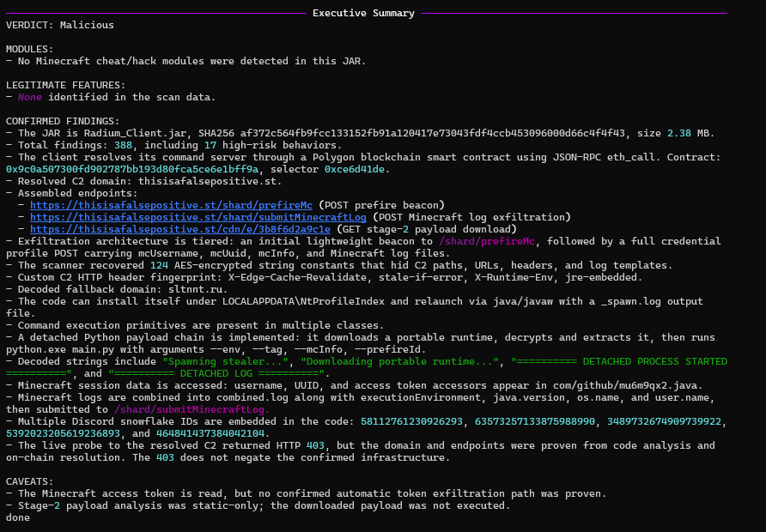The width and height of the screenshot is (766, 532).
Task: Click the first HTTP '403' status code
Action: (x=315, y=445)
